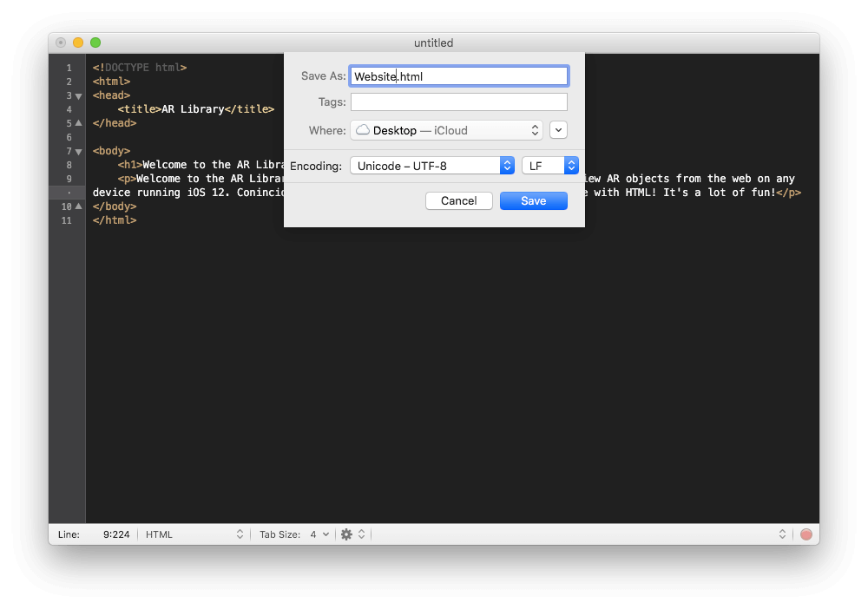Click the Save button
Viewport: 868px width, 609px height.
(x=534, y=201)
